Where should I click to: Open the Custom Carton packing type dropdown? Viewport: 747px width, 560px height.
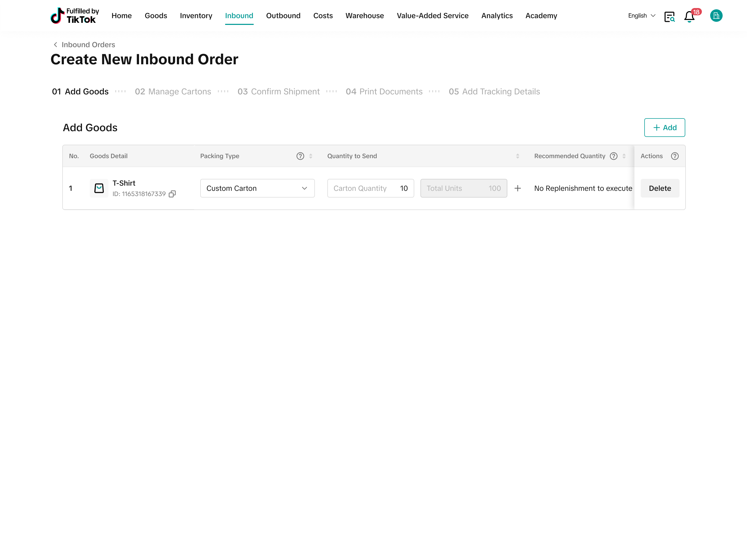coord(257,188)
